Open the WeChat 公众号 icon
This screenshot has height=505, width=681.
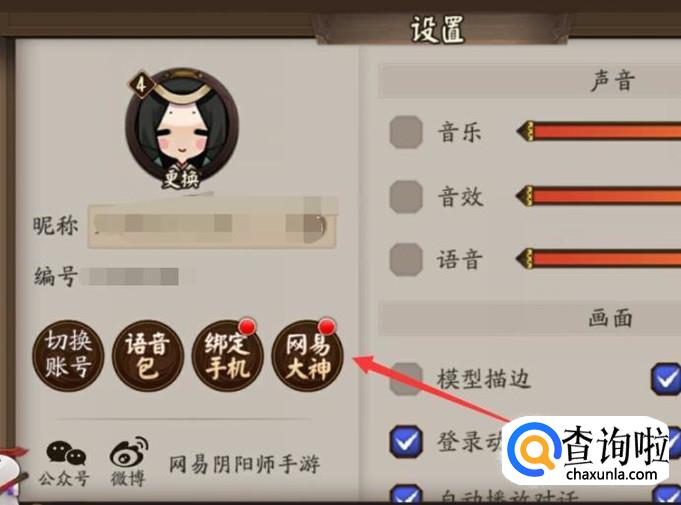pos(65,462)
